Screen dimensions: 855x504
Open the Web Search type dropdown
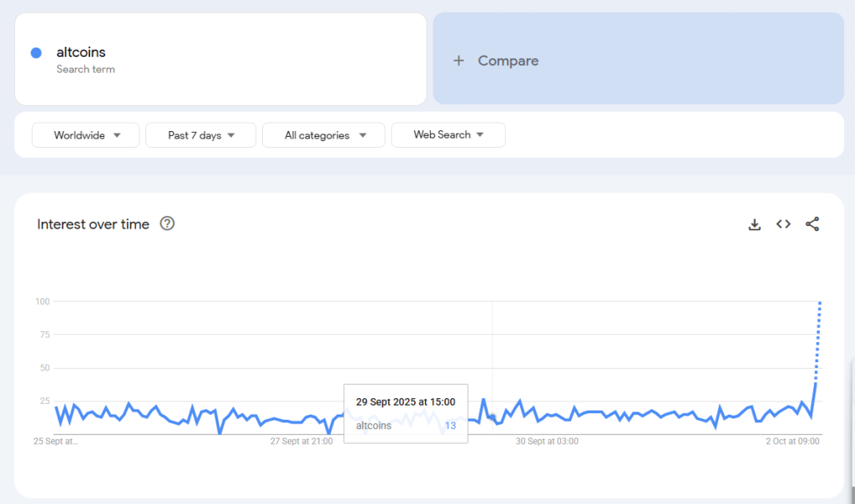(x=448, y=134)
